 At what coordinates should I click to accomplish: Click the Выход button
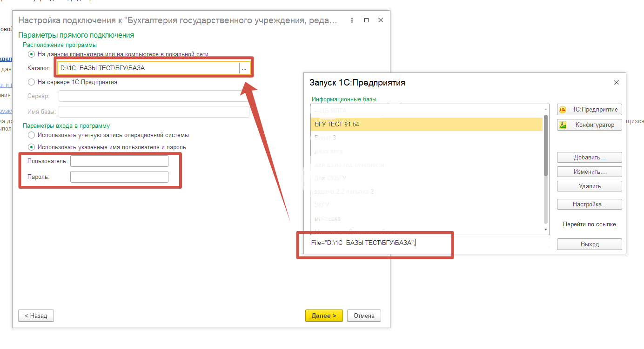pyautogui.click(x=589, y=244)
